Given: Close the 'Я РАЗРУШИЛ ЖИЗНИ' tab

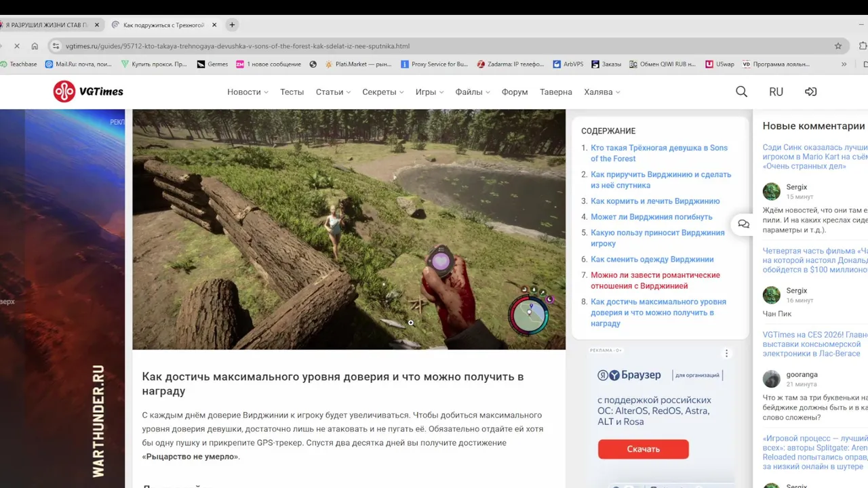Looking at the screenshot, I should (x=96, y=25).
